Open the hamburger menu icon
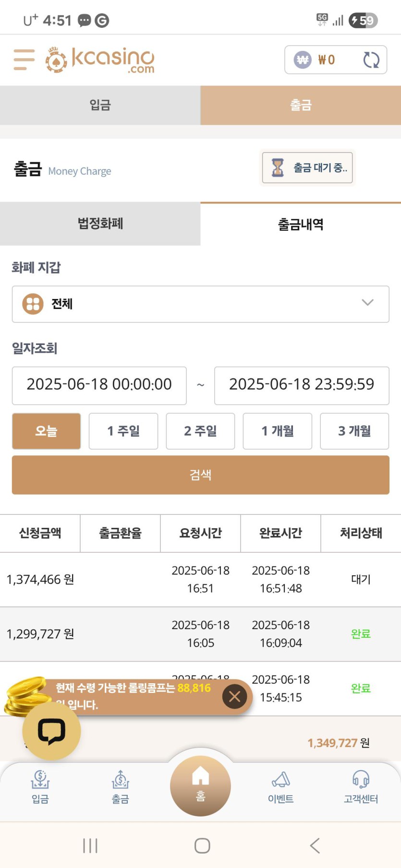Viewport: 401px width, 868px height. pos(24,59)
